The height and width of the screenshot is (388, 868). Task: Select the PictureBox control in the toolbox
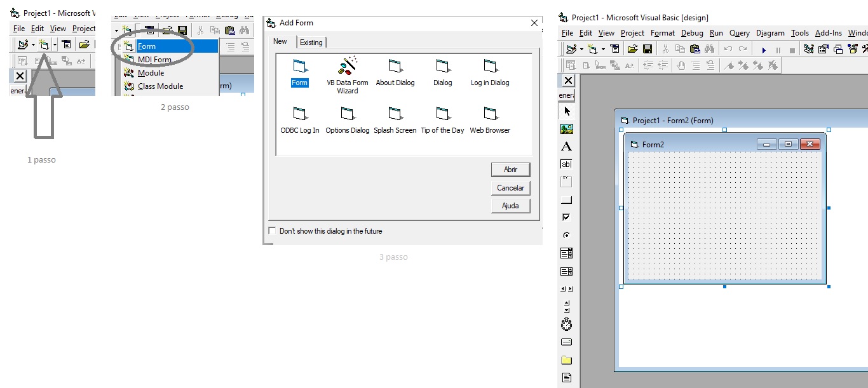(x=566, y=129)
